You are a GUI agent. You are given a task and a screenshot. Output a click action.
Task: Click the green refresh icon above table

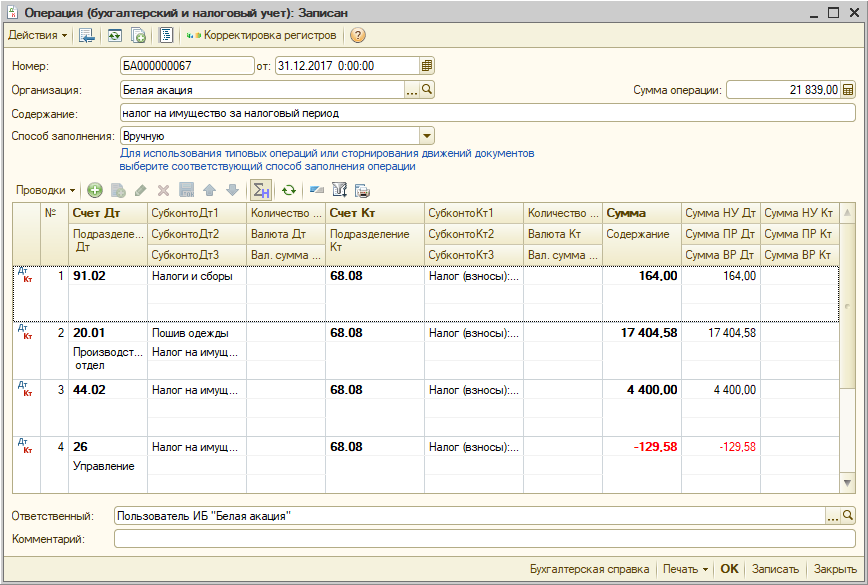288,190
